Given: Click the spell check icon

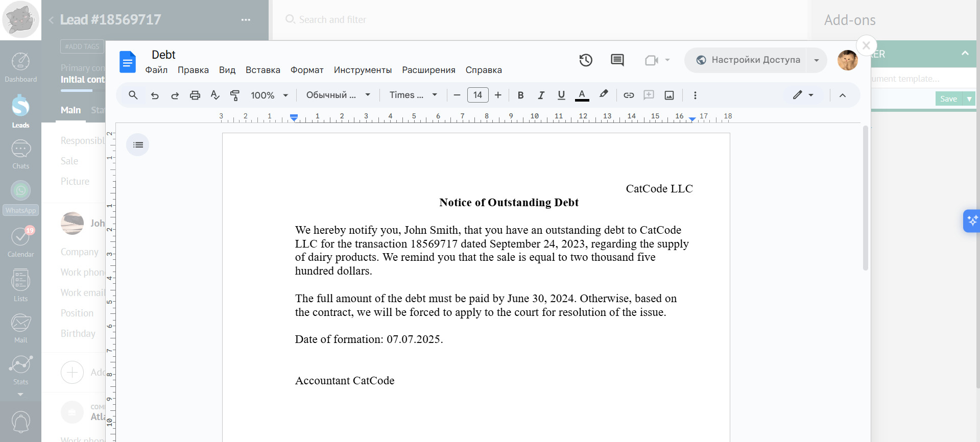Looking at the screenshot, I should pyautogui.click(x=215, y=95).
